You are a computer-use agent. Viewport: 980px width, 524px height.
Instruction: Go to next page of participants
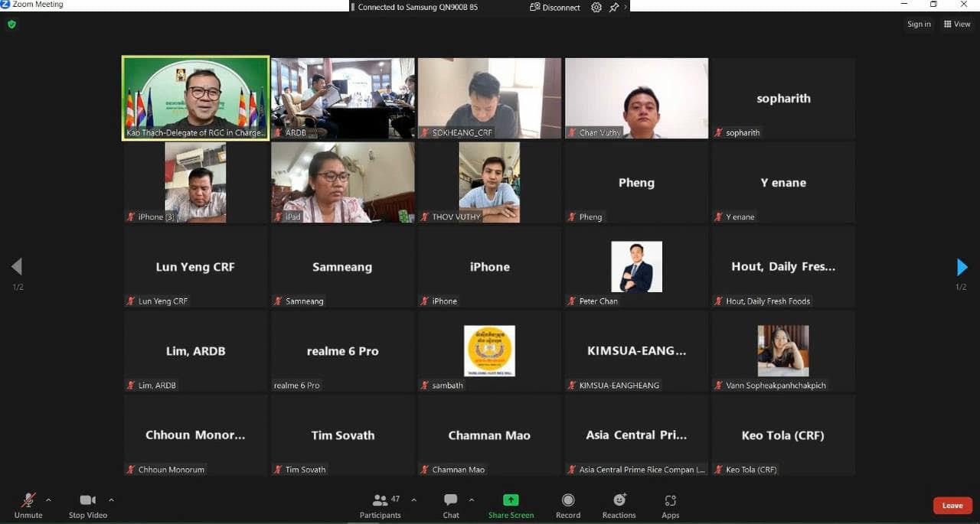[x=962, y=267]
